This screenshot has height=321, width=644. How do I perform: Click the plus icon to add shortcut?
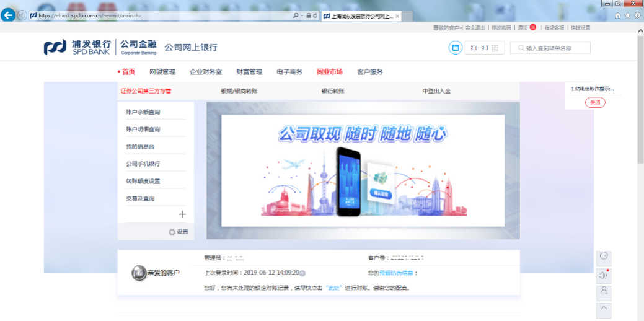(182, 214)
